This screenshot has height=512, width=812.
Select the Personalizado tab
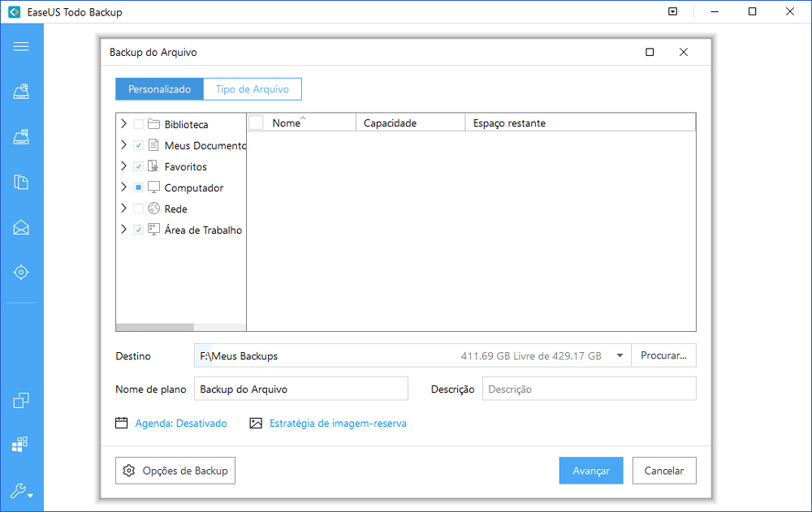pyautogui.click(x=159, y=88)
